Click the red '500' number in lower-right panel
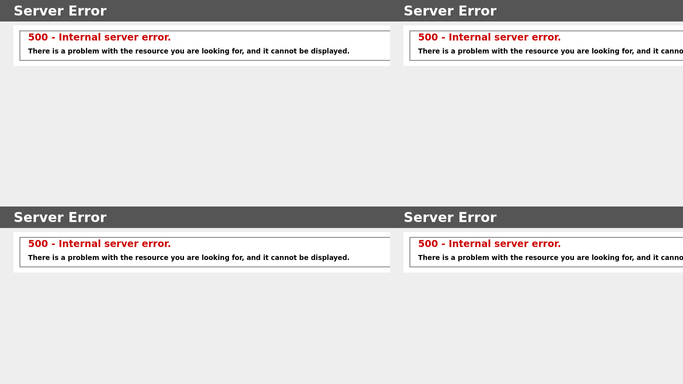Screen dimensions: 683x384 point(428,243)
